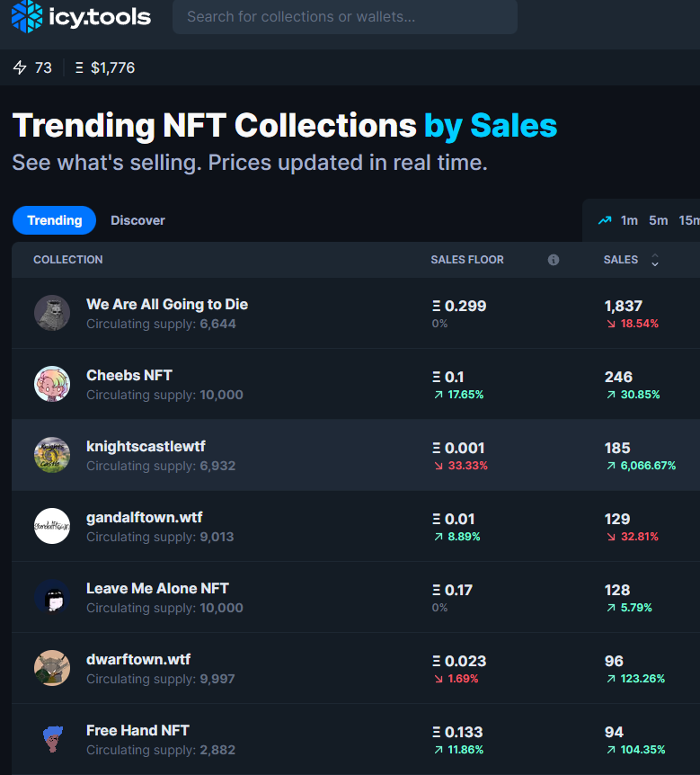Viewport: 700px width, 775px height.
Task: Open gandalftown.wtf avatar image
Action: (52, 526)
